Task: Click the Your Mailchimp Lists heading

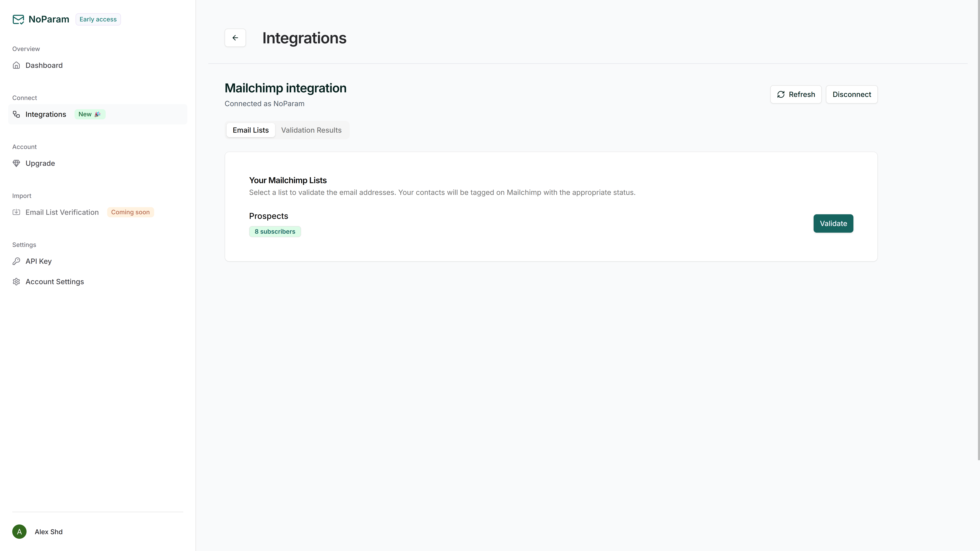Action: (x=288, y=180)
